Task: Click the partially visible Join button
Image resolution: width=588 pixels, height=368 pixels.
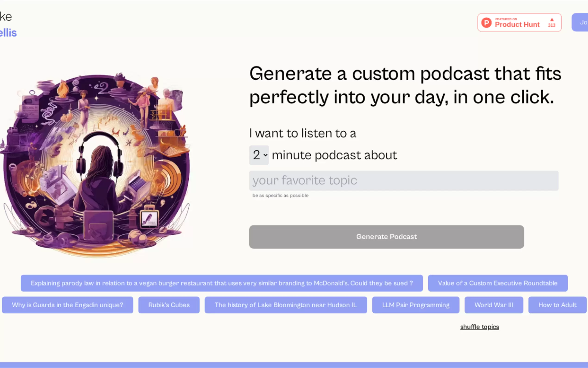Action: tap(581, 22)
